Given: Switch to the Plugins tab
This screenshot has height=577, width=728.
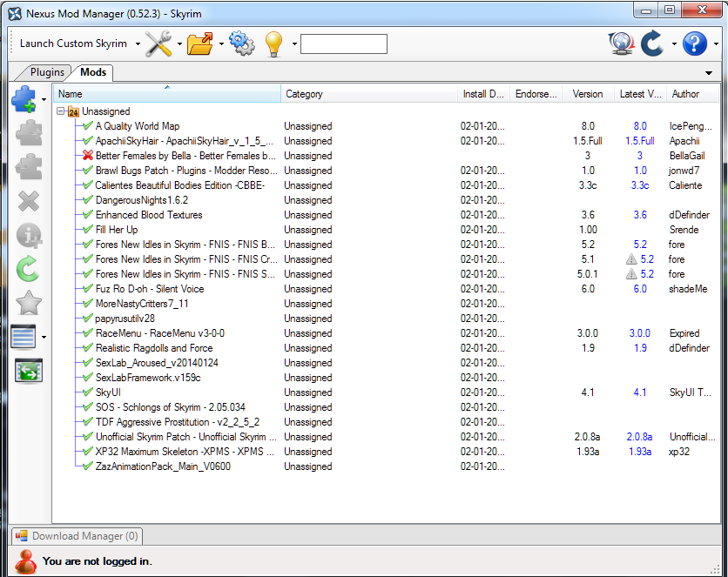Looking at the screenshot, I should (47, 72).
